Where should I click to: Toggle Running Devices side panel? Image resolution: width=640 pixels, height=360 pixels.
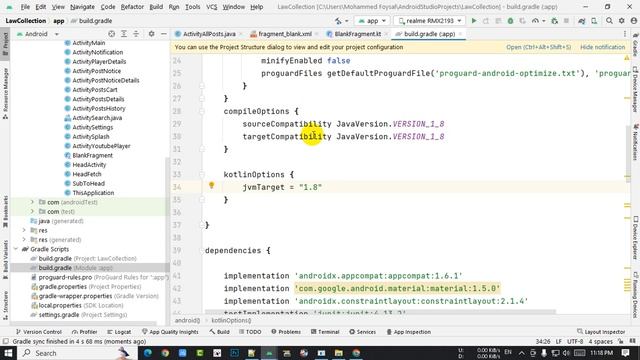click(x=635, y=294)
